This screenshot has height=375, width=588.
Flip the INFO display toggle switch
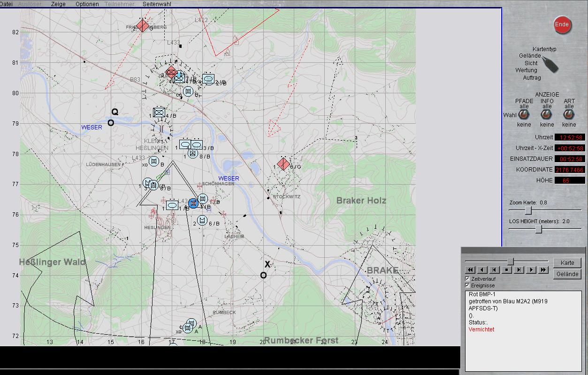546,114
